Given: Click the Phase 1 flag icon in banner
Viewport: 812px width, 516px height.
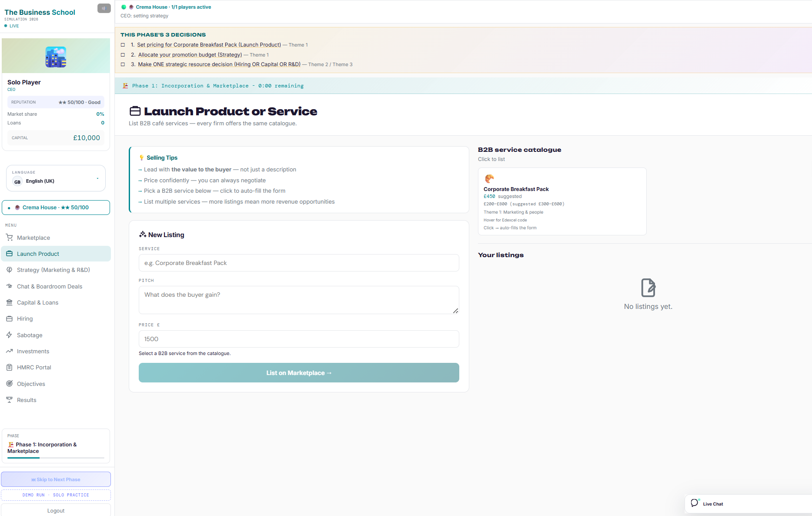Looking at the screenshot, I should 125,86.
